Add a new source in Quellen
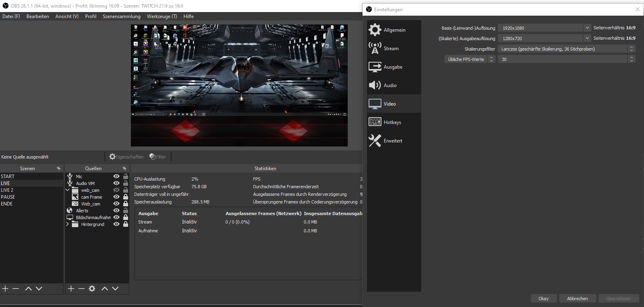Viewport: 644px width, 307px height. tap(71, 289)
